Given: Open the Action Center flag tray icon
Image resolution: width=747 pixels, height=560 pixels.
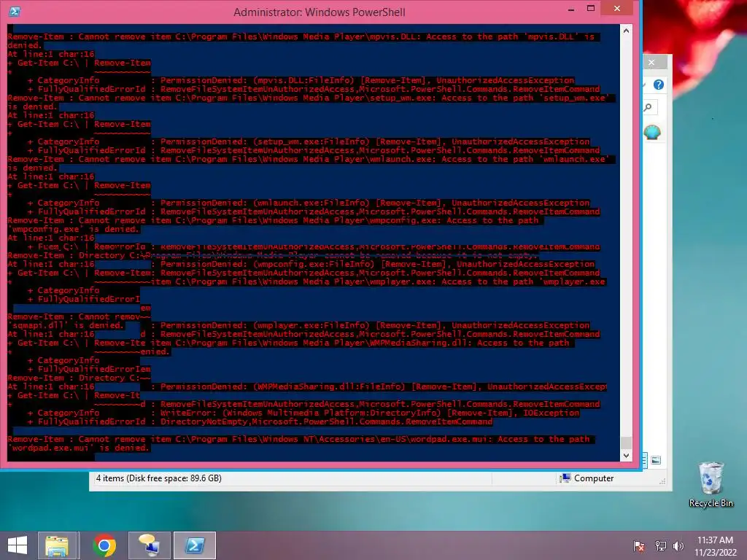Looking at the screenshot, I should click(x=638, y=546).
